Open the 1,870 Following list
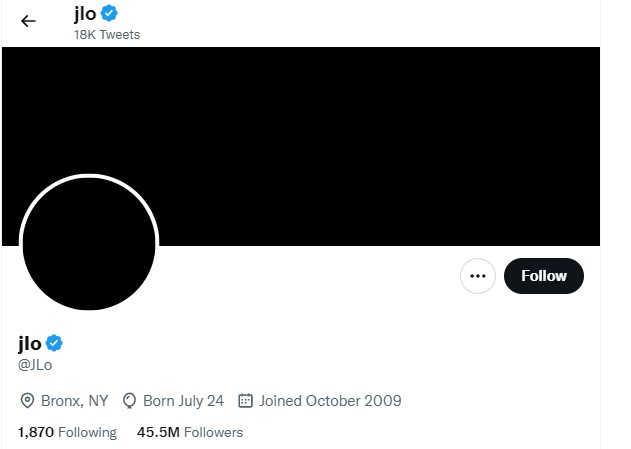This screenshot has height=449, width=631. pos(67,432)
